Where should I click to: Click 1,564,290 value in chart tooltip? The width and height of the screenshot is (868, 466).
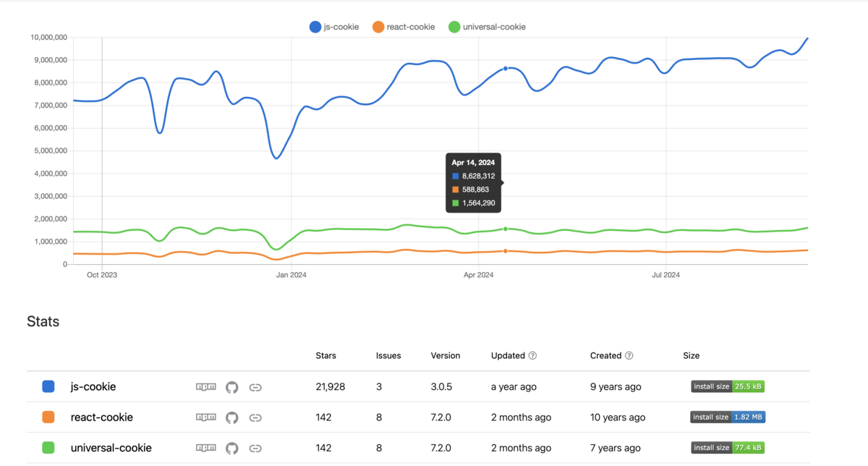(x=478, y=203)
